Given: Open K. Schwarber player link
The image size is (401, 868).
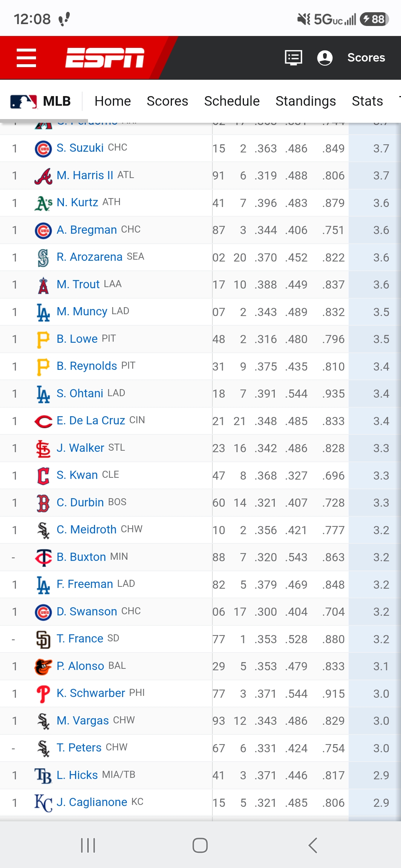Looking at the screenshot, I should click(x=91, y=693).
